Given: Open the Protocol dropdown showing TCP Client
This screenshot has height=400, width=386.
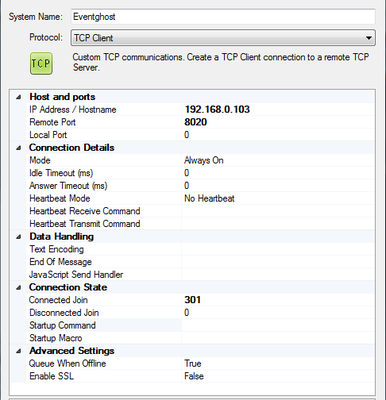Looking at the screenshot, I should pyautogui.click(x=223, y=38).
